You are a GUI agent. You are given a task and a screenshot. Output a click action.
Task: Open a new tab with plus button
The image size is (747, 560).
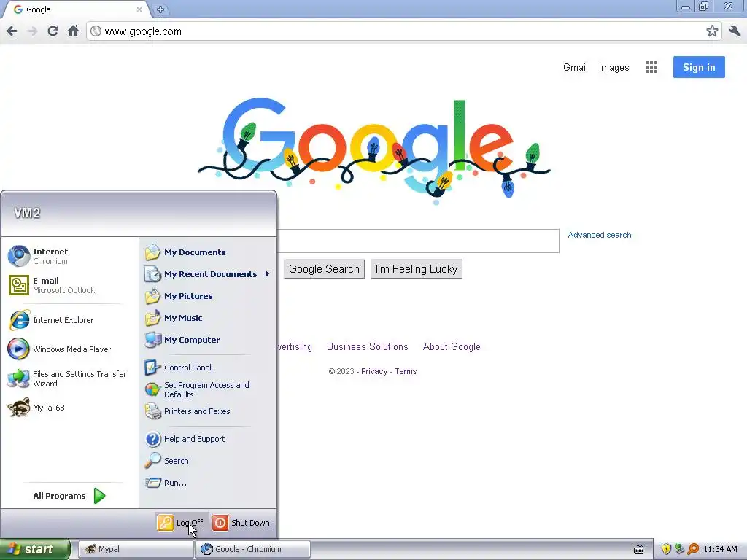(160, 9)
